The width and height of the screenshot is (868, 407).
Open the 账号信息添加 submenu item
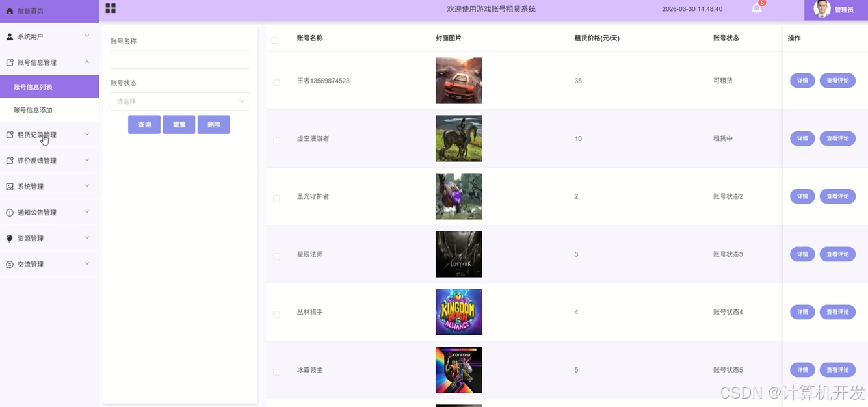coord(49,110)
